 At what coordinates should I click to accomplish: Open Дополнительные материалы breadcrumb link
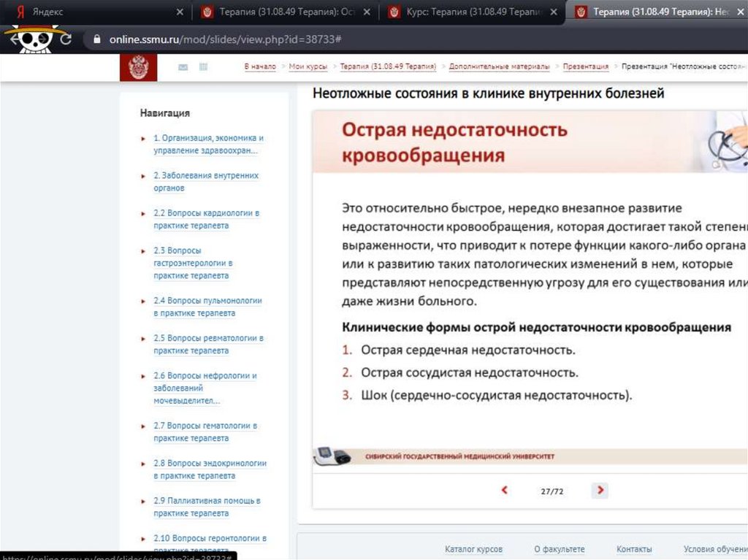point(499,66)
